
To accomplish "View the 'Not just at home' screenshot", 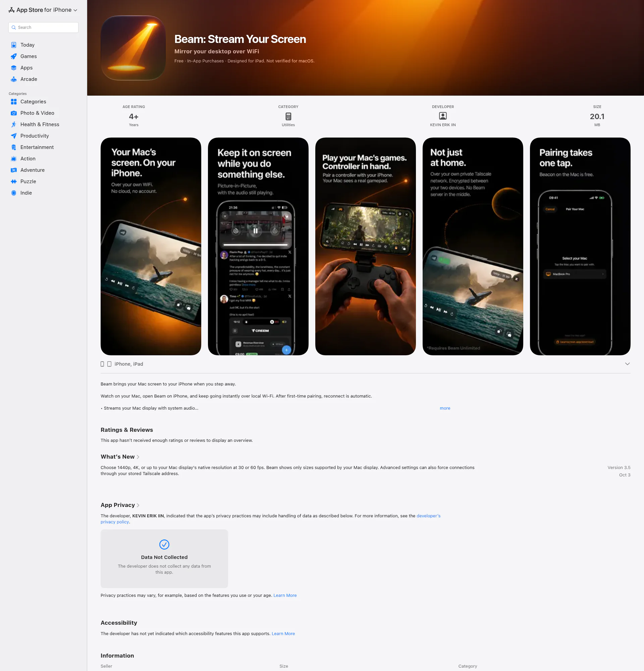I will pyautogui.click(x=473, y=247).
